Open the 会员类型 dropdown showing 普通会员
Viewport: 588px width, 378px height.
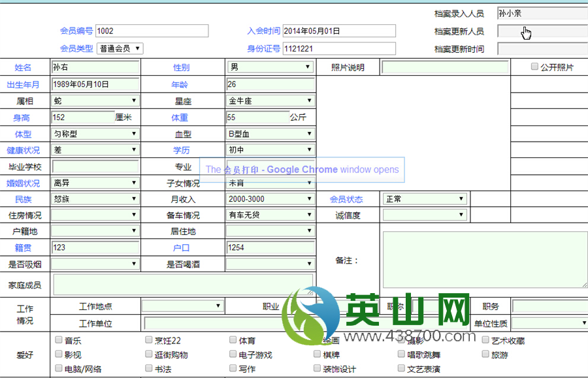(x=120, y=48)
